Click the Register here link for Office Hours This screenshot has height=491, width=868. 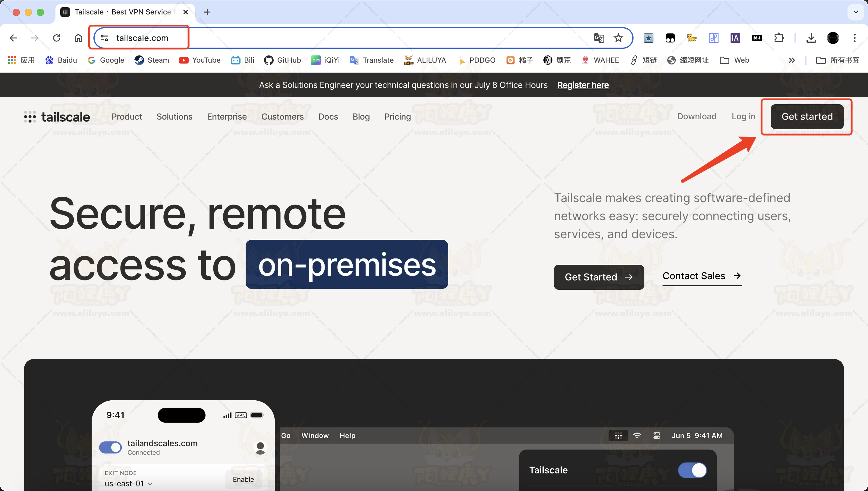(583, 85)
